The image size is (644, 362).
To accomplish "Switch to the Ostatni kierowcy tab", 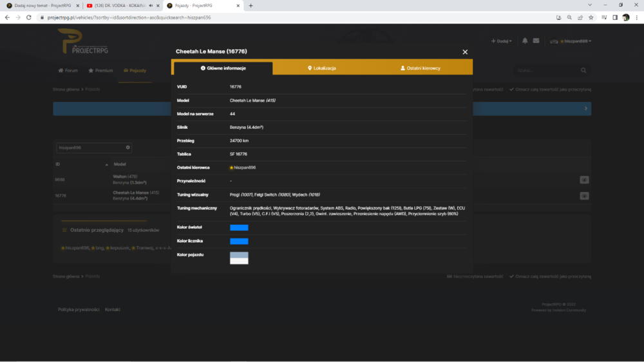I will point(421,68).
